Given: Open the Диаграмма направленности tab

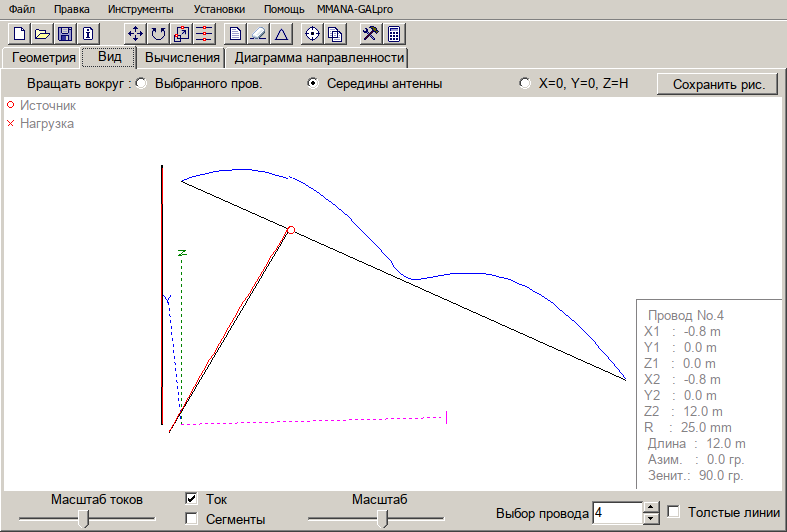Looking at the screenshot, I should pos(319,58).
